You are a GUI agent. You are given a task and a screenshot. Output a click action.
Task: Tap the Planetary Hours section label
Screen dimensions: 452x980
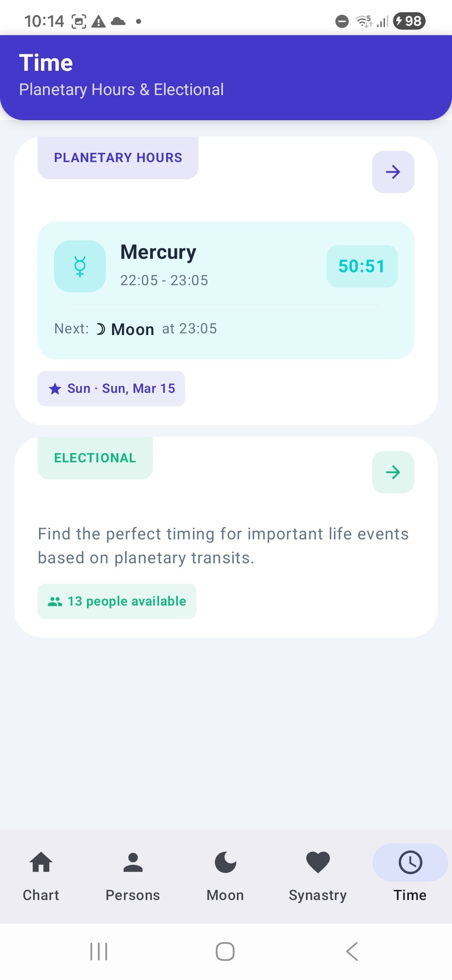pyautogui.click(x=118, y=158)
